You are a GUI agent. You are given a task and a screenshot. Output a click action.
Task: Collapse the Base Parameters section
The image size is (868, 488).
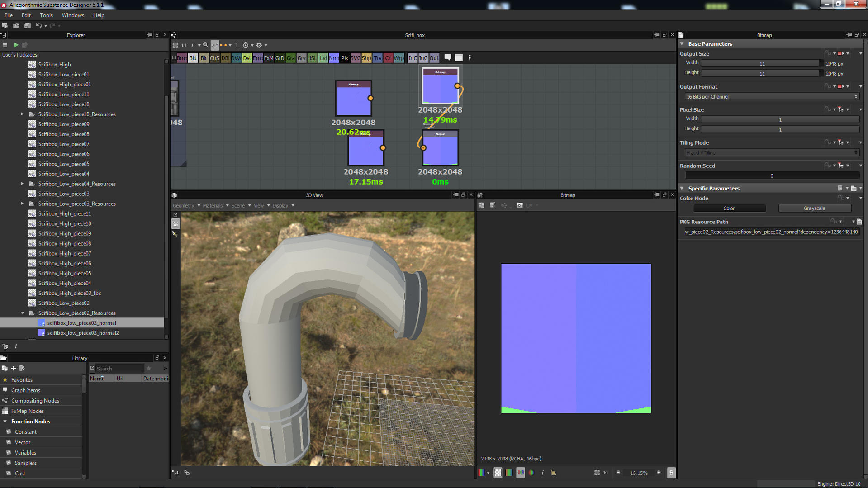682,44
